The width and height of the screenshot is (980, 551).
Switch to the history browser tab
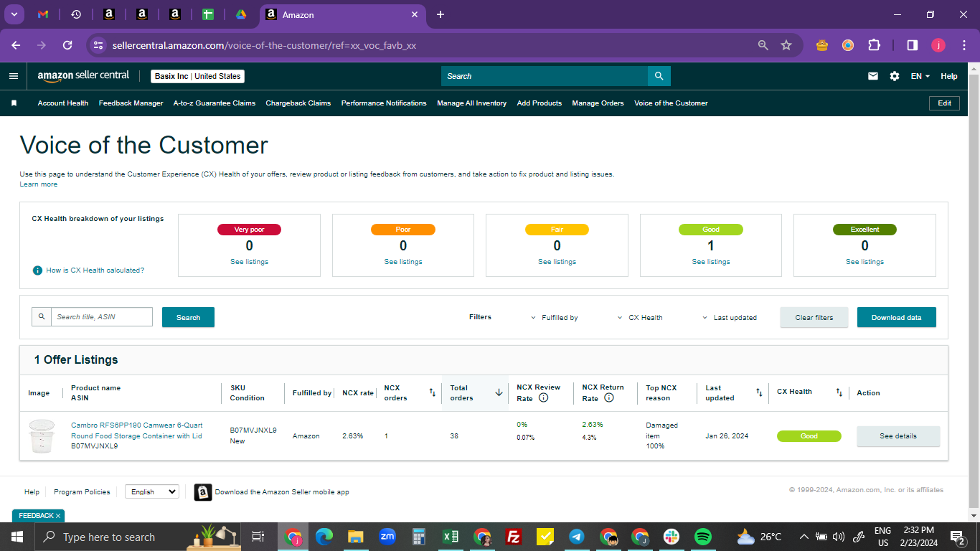[x=76, y=14]
